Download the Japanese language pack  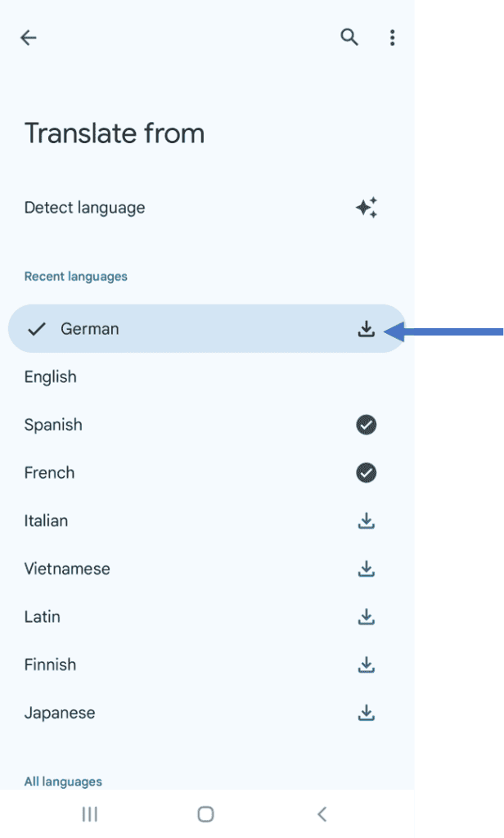366,712
